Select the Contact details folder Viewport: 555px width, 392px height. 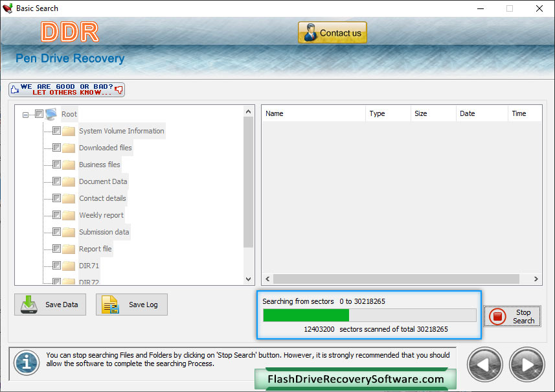[x=102, y=198]
